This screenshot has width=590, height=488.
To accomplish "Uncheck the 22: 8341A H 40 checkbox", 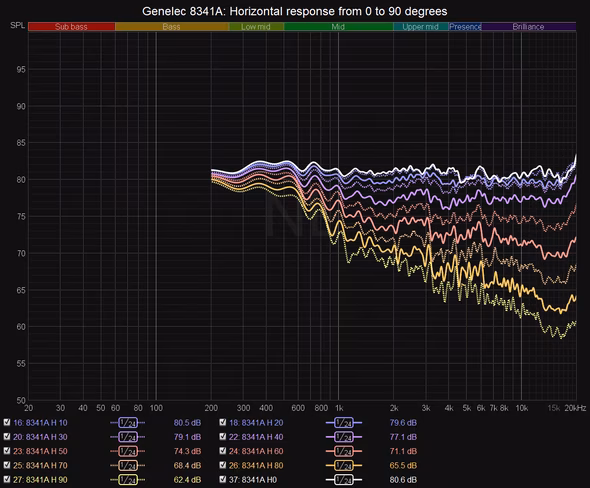I will coord(223,436).
